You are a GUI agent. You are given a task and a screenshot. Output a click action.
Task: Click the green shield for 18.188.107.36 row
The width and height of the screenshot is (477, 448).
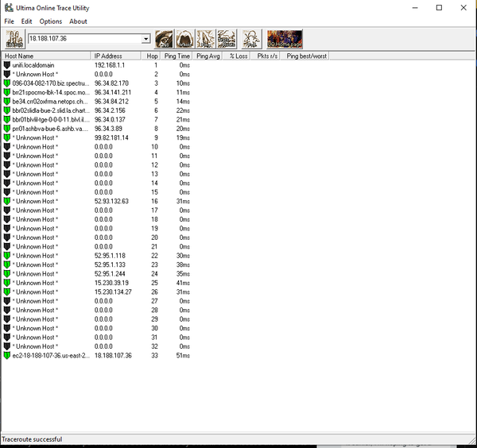click(x=7, y=356)
